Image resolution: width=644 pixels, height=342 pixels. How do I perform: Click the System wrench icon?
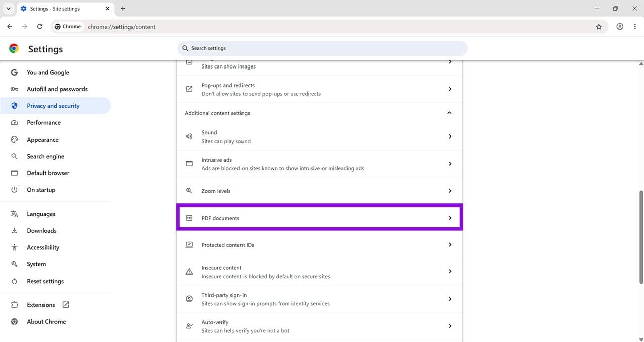click(14, 264)
